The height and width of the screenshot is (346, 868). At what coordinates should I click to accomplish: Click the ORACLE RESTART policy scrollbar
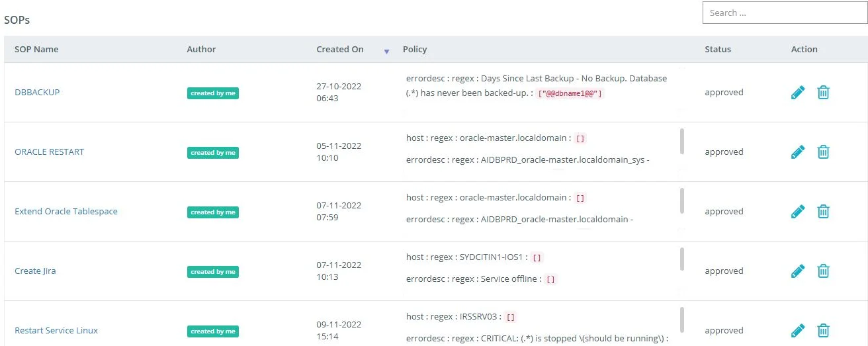pos(682,141)
